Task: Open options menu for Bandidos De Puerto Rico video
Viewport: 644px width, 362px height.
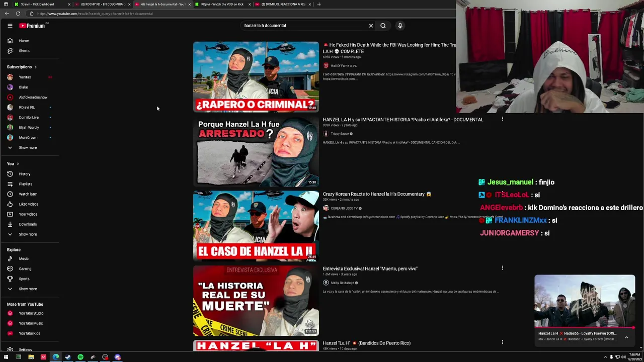Action: (x=502, y=342)
